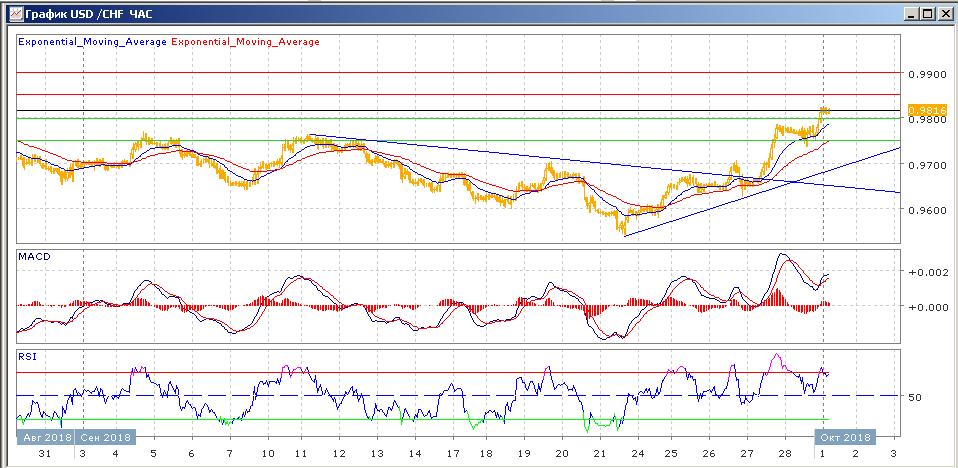
Task: Click the chart icon in the title bar
Action: (x=12, y=14)
